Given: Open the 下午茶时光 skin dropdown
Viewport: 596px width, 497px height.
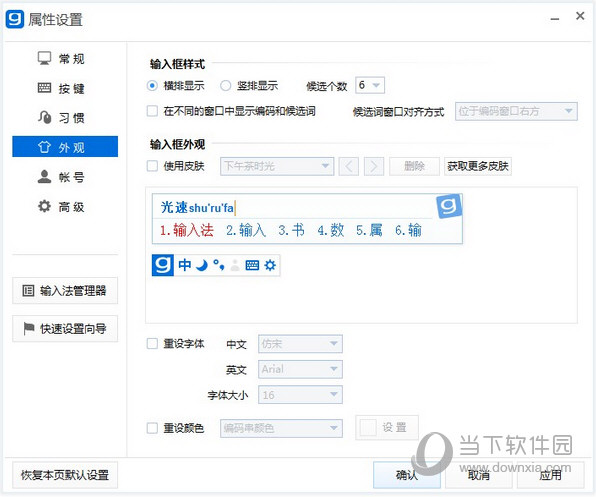Looking at the screenshot, I should [277, 166].
